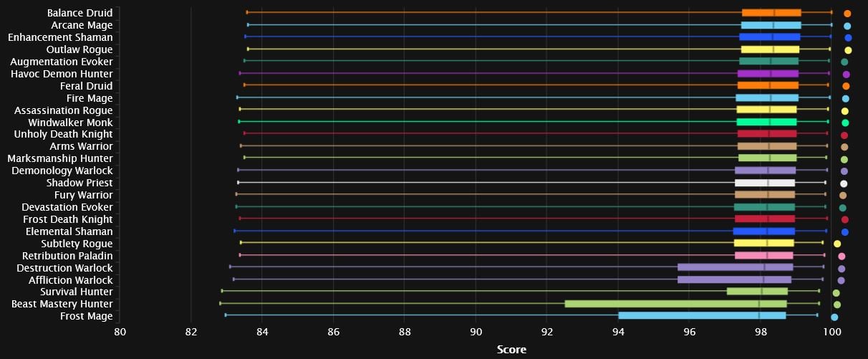Select the Demonology Warlock label
The image size is (868, 359).
(62, 171)
